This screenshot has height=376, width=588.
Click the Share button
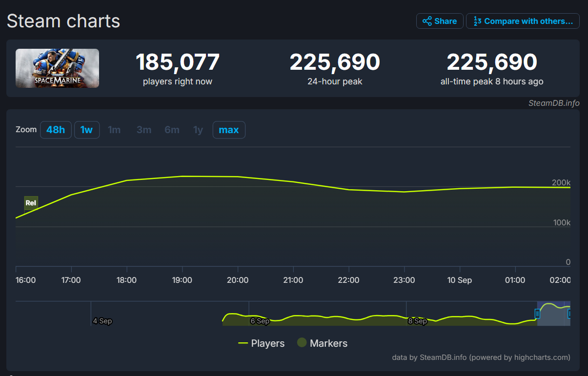click(x=440, y=21)
